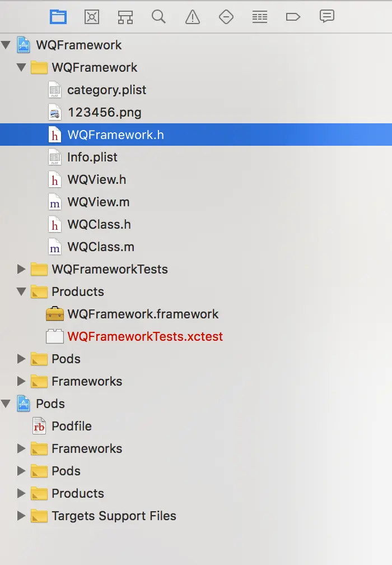The image size is (392, 565).
Task: Select the top-level Pods project name
Action: pyautogui.click(x=50, y=404)
